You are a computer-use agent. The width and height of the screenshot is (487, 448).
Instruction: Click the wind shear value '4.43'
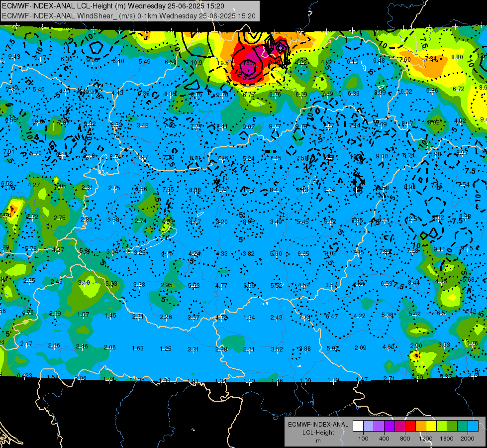(117, 93)
